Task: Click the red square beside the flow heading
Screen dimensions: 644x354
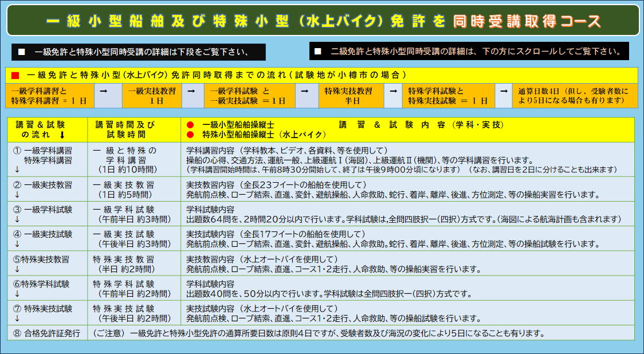Action: (15, 76)
